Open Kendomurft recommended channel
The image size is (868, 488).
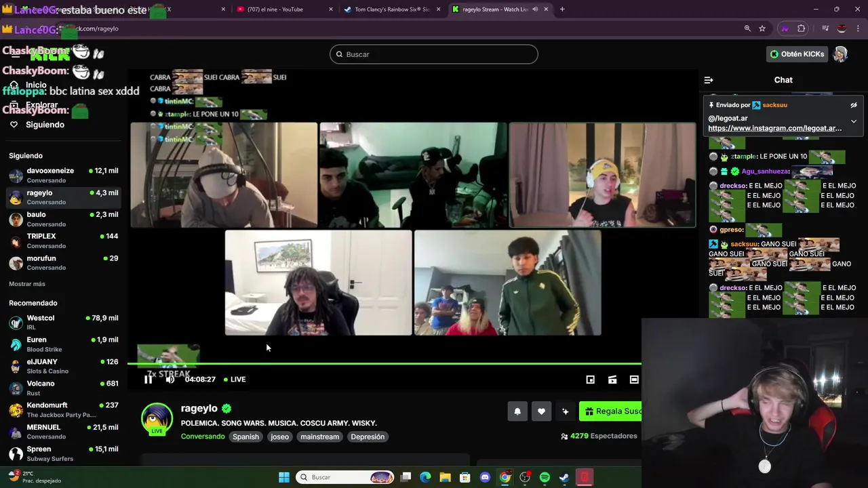click(x=64, y=409)
